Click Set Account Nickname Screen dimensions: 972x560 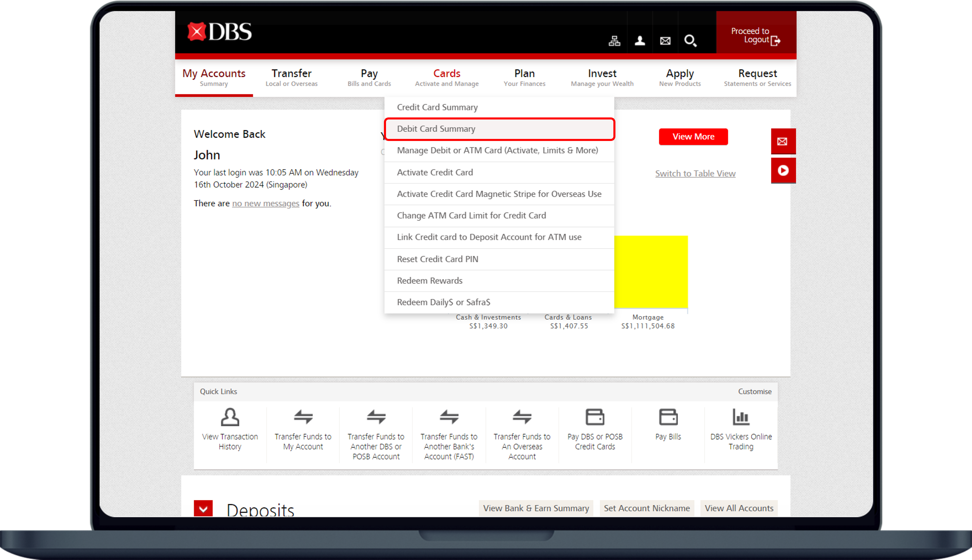pos(647,508)
